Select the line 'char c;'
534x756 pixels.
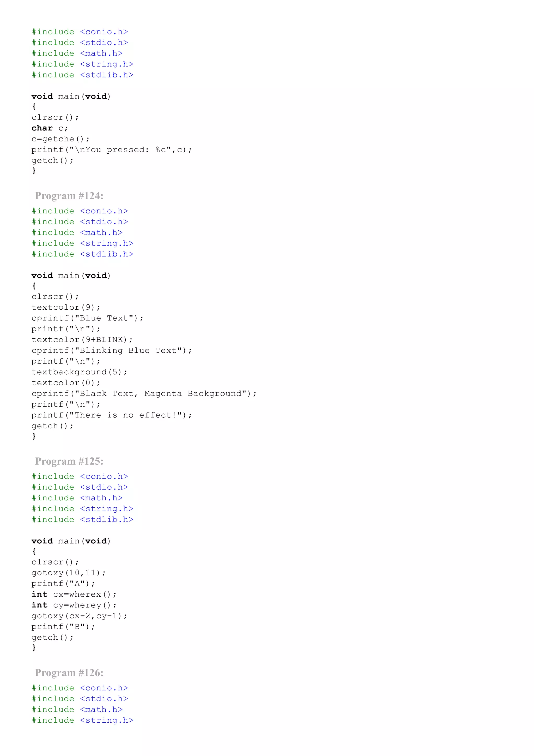(50, 128)
